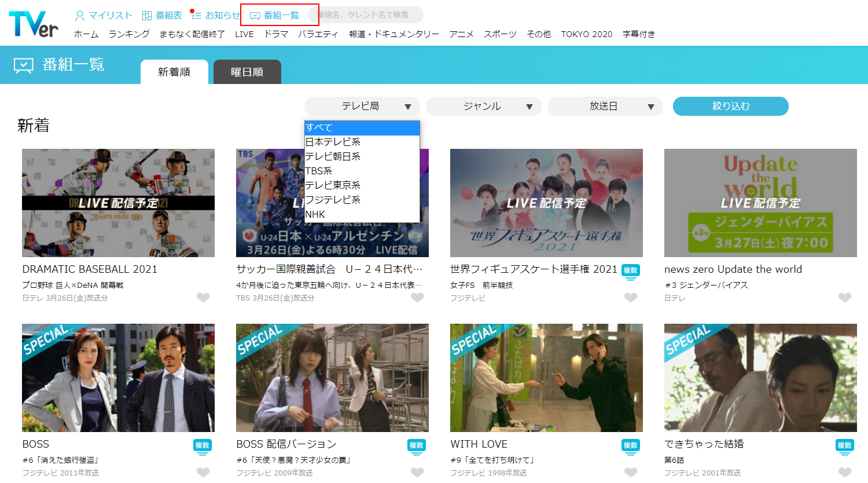Viewport: 868px width, 483px height.
Task: Click ＃9「全てを打ち明けて」 episode text
Action: point(492,460)
